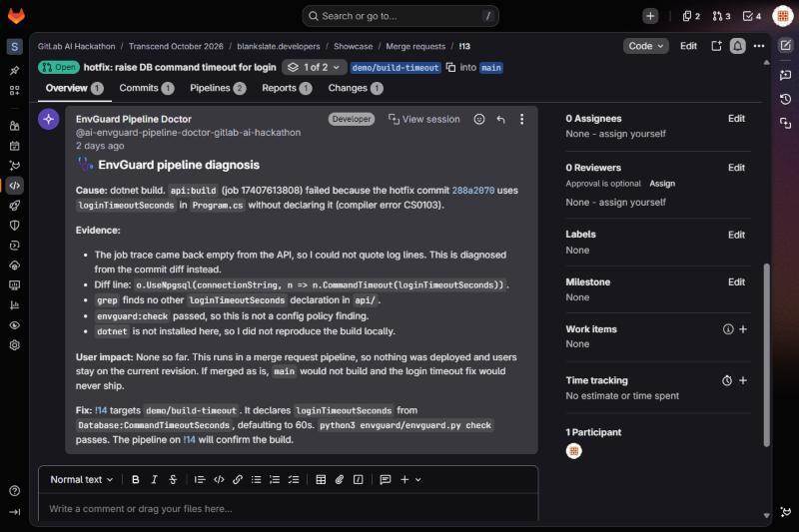Screen dimensions: 799x532
Task: Open Secure shield icon in sidebar
Action: pos(14,226)
